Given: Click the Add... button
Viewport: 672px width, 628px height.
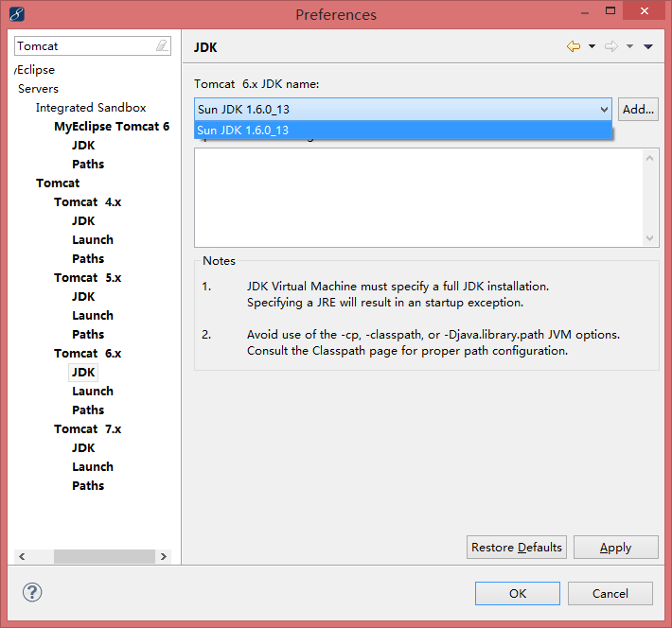Looking at the screenshot, I should 638,109.
